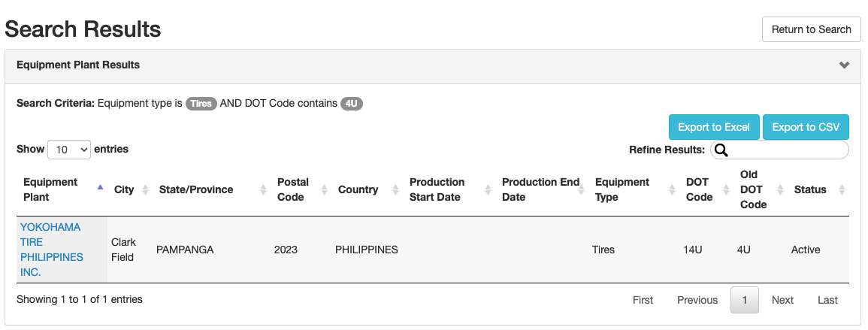Click the Return to Search button
Screen dimensions: 868x330
(x=811, y=29)
